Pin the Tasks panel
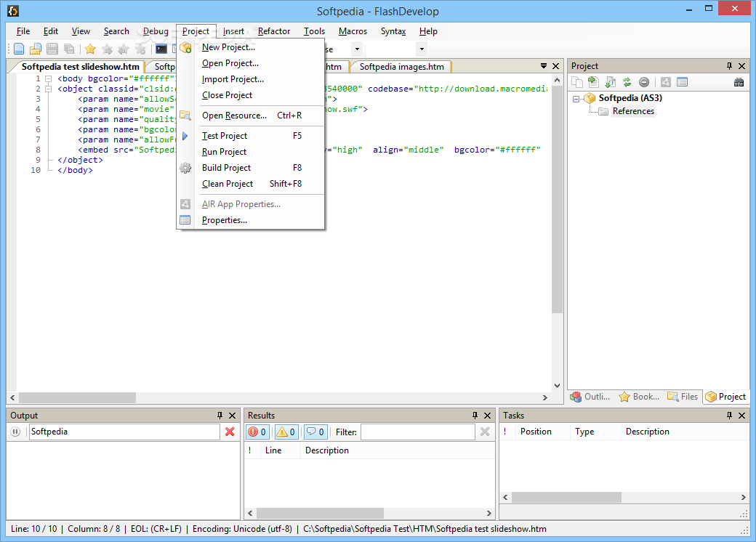Image resolution: width=756 pixels, height=542 pixels. tap(729, 416)
